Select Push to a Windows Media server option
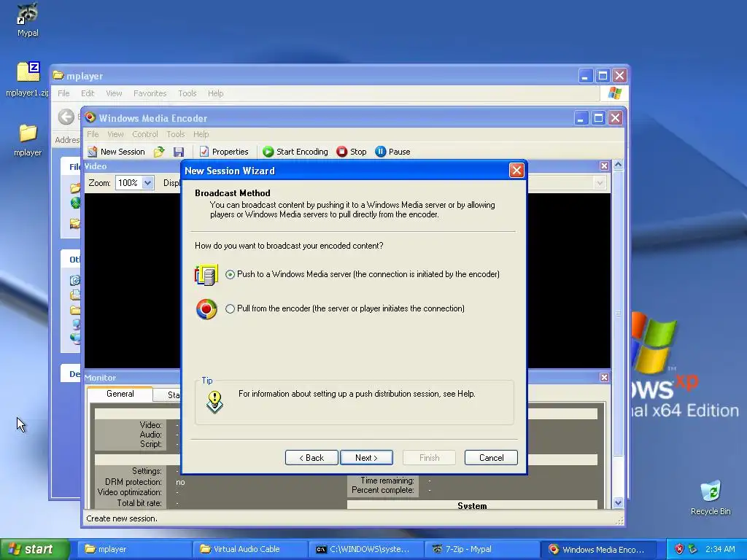The image size is (747, 560). pyautogui.click(x=230, y=274)
